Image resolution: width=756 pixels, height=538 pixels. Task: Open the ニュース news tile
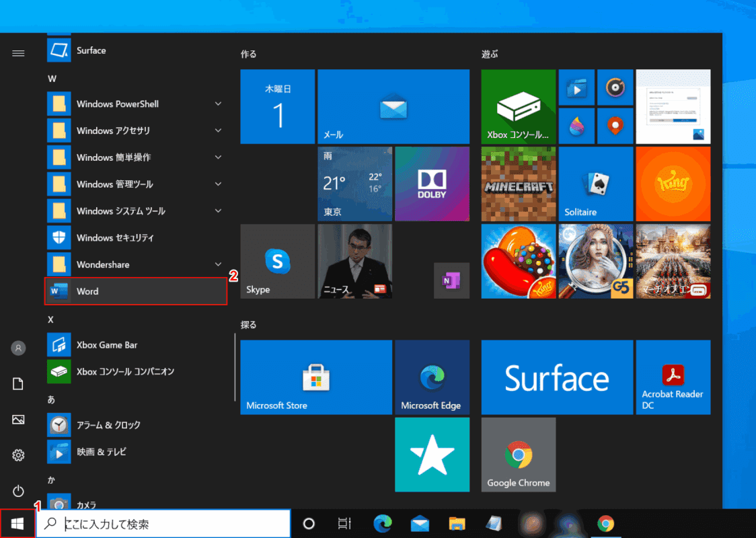point(354,261)
